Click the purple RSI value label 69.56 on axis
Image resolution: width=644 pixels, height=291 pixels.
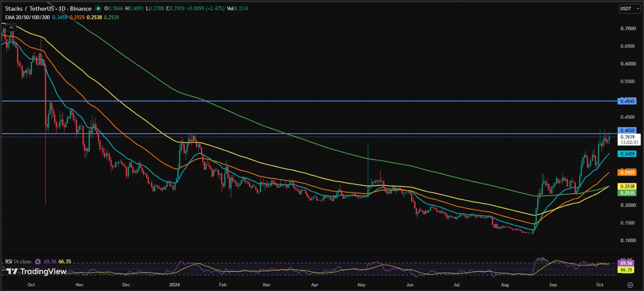(x=626, y=263)
